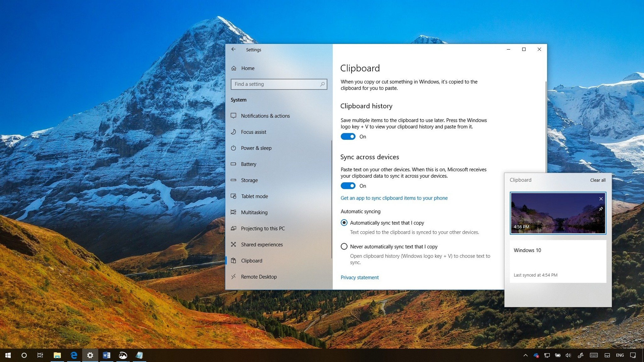Toggle the Clipboard history On switch
This screenshot has width=644, height=362.
pyautogui.click(x=348, y=136)
